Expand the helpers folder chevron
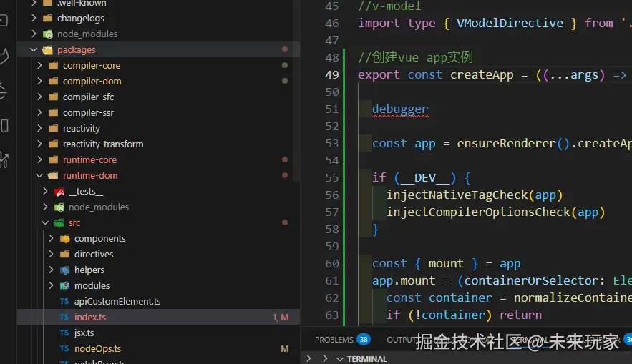Screen dimensions: 632x364 (x=51, y=270)
